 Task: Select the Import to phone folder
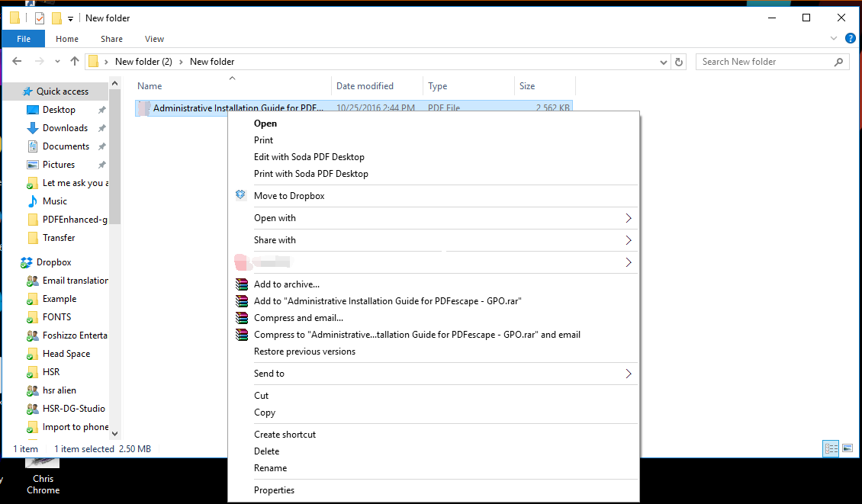point(76,427)
